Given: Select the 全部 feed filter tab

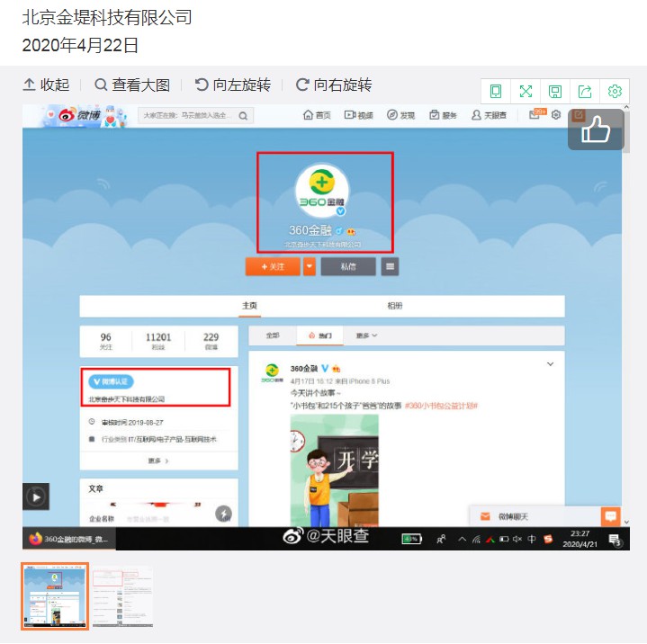Looking at the screenshot, I should (x=273, y=335).
